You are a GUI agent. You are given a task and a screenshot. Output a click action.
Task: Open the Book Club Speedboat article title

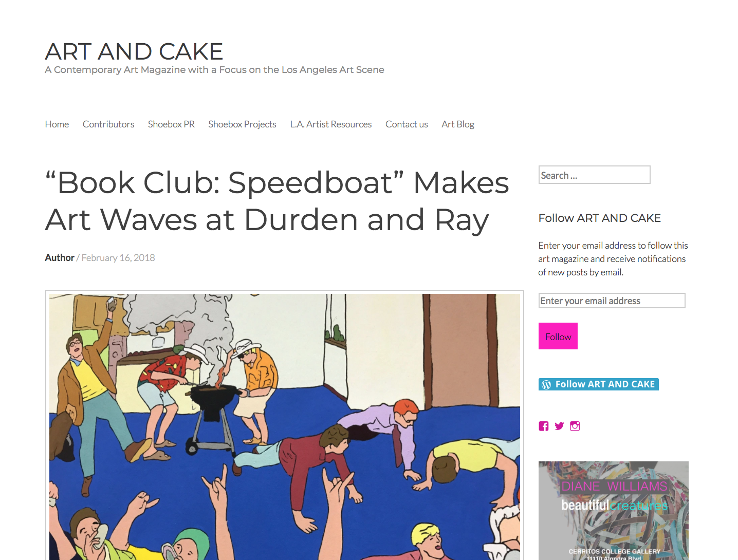pyautogui.click(x=277, y=201)
